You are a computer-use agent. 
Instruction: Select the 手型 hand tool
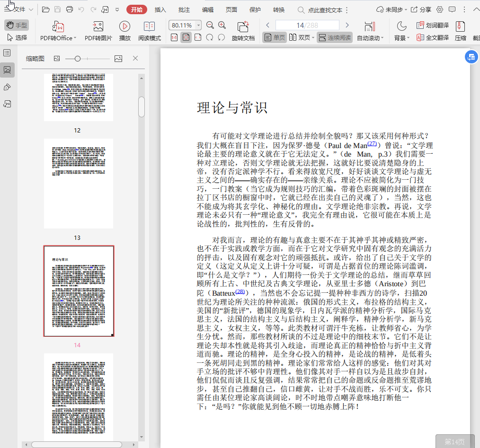click(x=17, y=25)
